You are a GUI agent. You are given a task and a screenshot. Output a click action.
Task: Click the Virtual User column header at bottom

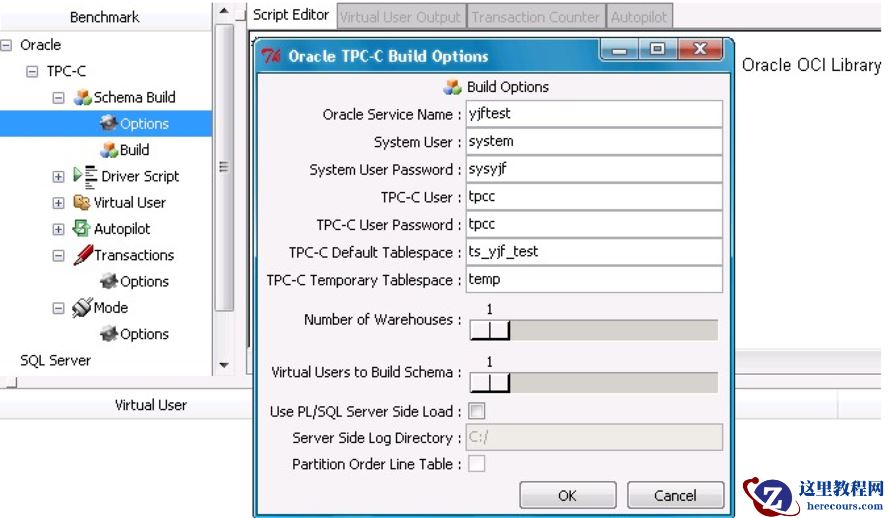click(150, 405)
